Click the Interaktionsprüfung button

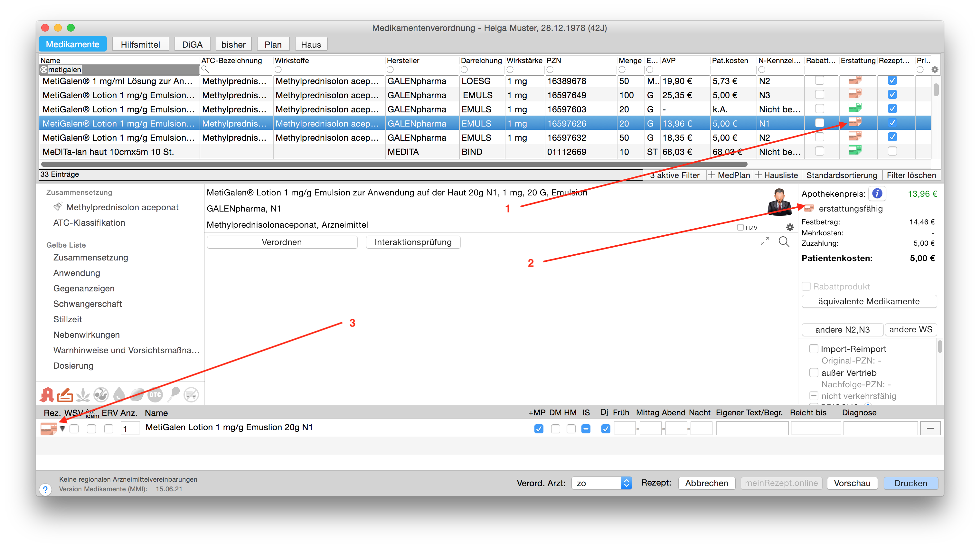coord(413,242)
